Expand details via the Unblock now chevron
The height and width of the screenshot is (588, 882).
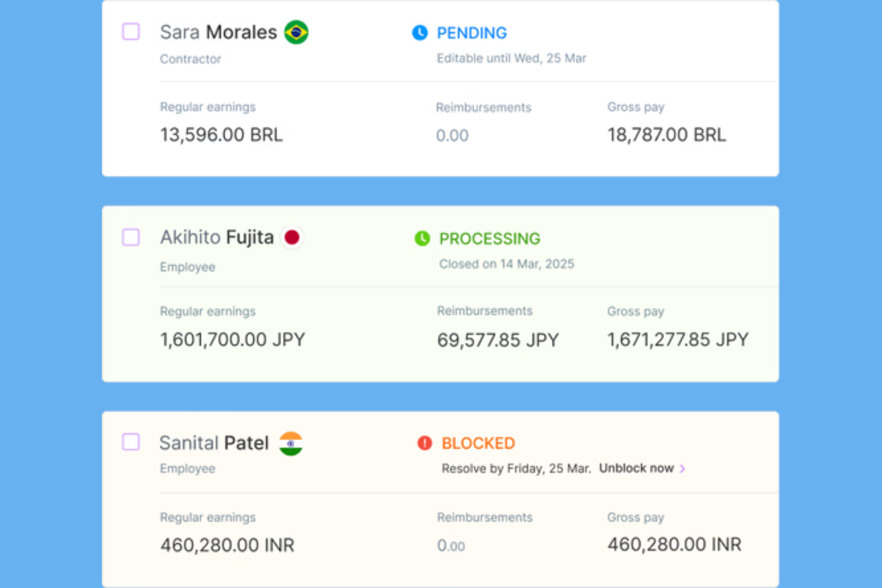[x=683, y=468]
